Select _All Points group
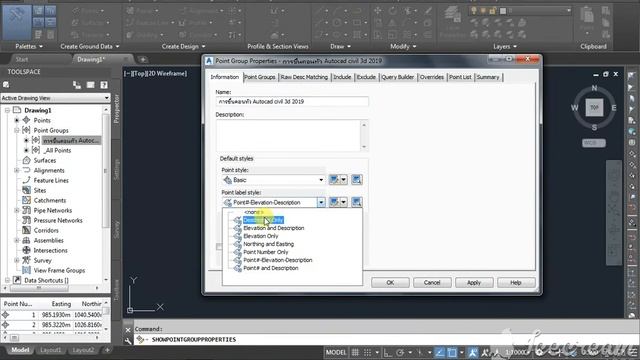This screenshot has width=640, height=360. pyautogui.click(x=57, y=150)
